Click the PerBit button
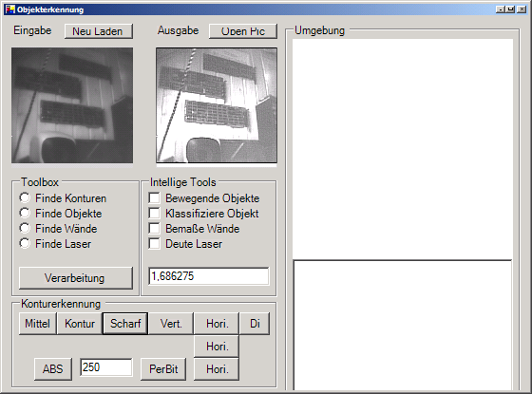Viewport: 532px width, 394px height. coord(163,369)
